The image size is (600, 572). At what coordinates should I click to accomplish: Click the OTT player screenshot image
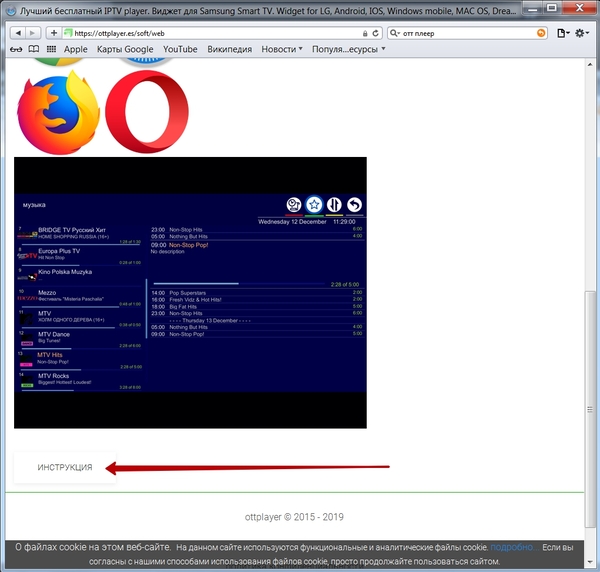(190, 292)
